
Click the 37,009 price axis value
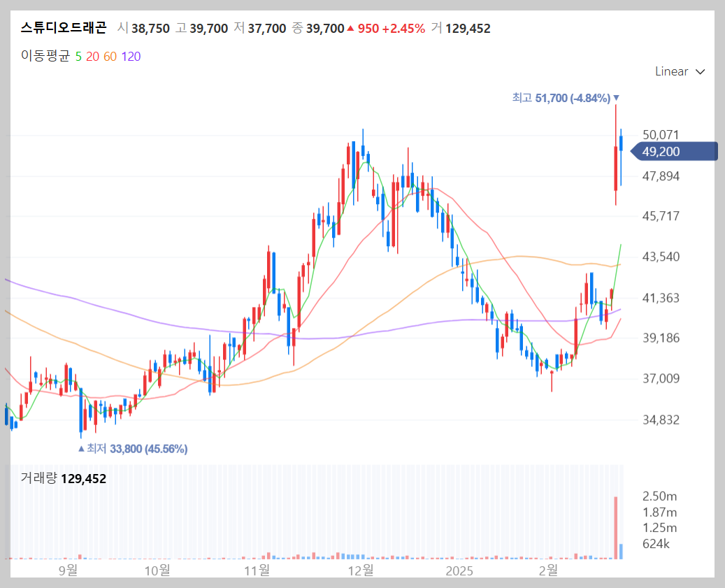[x=661, y=378]
